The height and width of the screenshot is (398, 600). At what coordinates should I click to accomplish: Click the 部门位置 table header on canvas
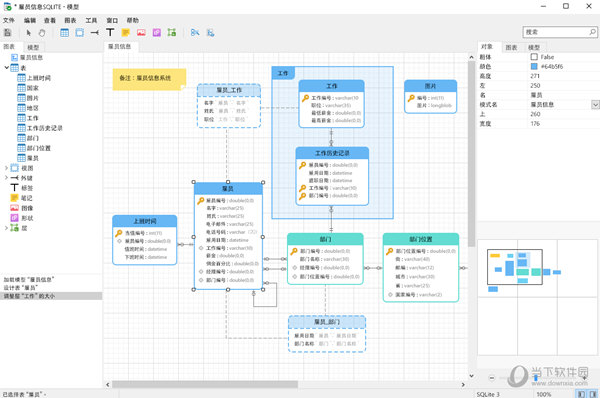point(421,239)
